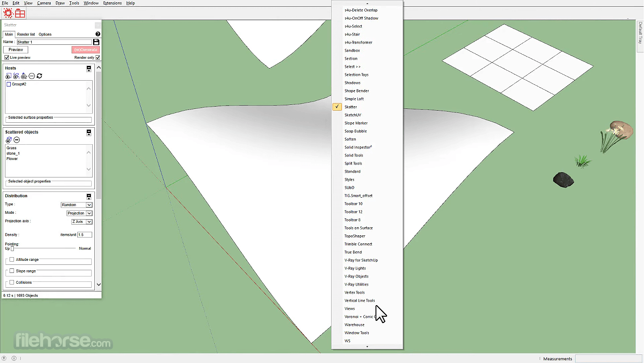Enable the Altitude range checkbox
This screenshot has height=363, width=644.
(x=12, y=259)
